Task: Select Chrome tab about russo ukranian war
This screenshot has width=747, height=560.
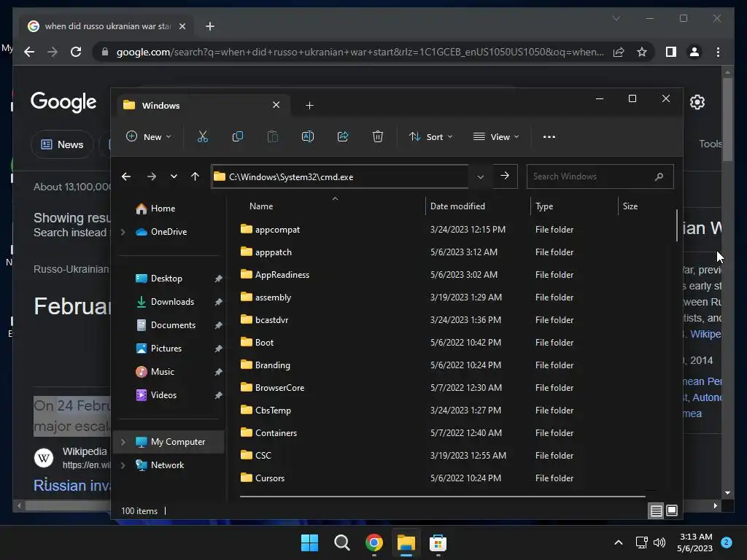Action: 107,26
